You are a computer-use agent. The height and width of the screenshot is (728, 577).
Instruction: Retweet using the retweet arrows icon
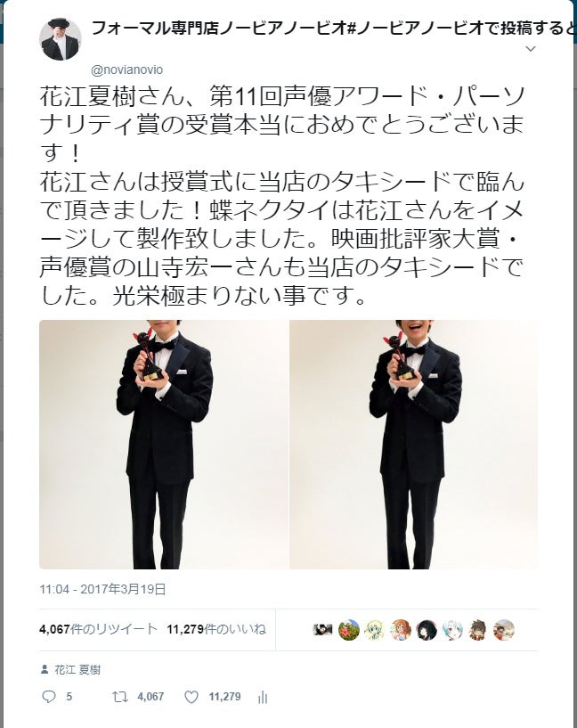point(120,697)
